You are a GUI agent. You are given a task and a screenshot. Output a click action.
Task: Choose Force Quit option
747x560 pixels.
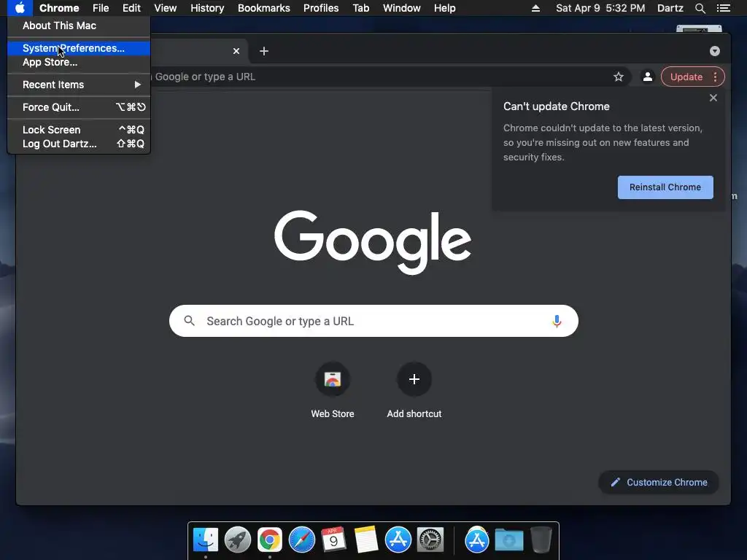click(79, 107)
